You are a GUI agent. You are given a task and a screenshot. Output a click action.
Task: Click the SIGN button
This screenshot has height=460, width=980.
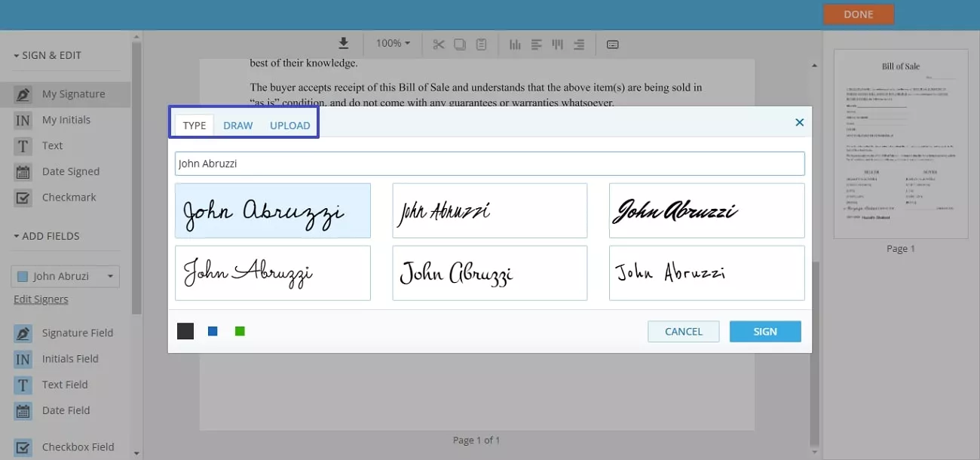[x=765, y=332]
